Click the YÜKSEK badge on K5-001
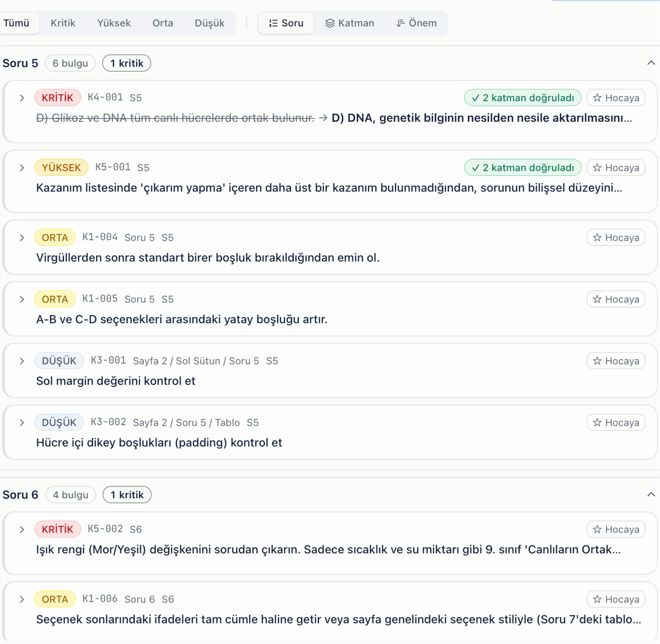Image resolution: width=660 pixels, height=644 pixels. [61, 167]
